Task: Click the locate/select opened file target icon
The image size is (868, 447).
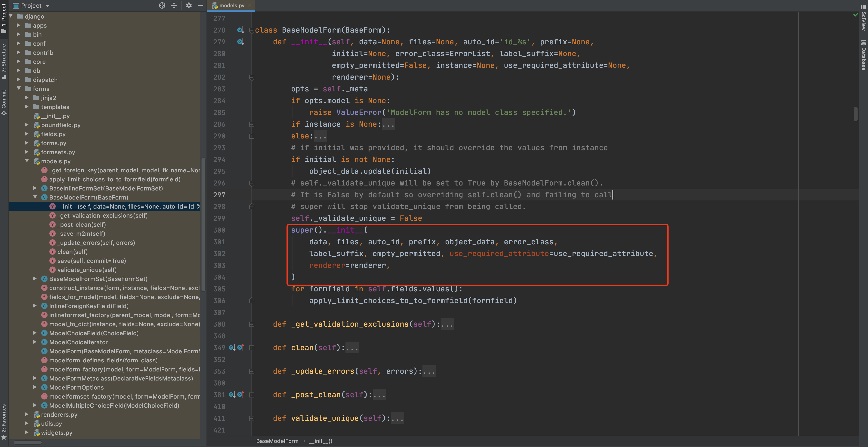Action: click(x=162, y=5)
